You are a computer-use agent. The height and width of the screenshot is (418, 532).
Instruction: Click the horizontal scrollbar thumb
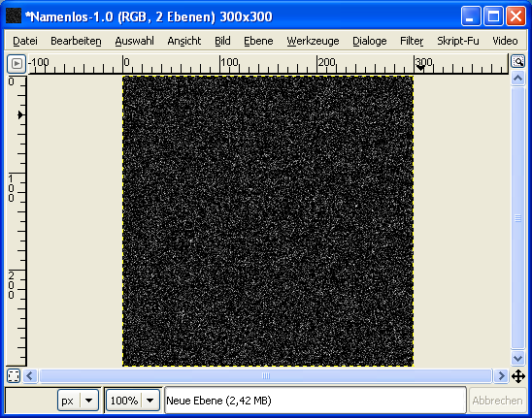pyautogui.click(x=266, y=376)
